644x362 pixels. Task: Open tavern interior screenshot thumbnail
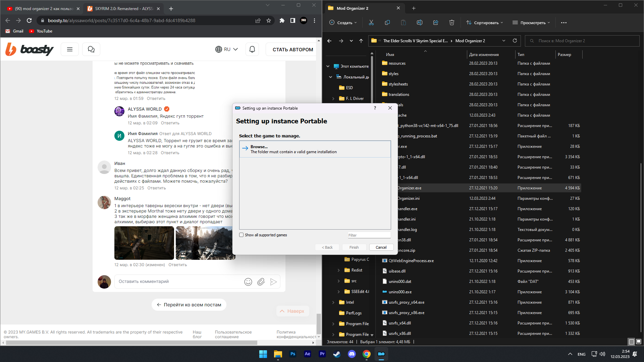(144, 243)
